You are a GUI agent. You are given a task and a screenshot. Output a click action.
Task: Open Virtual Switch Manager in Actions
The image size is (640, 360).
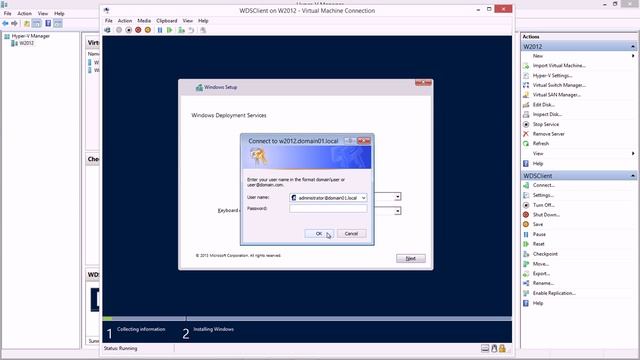(559, 85)
